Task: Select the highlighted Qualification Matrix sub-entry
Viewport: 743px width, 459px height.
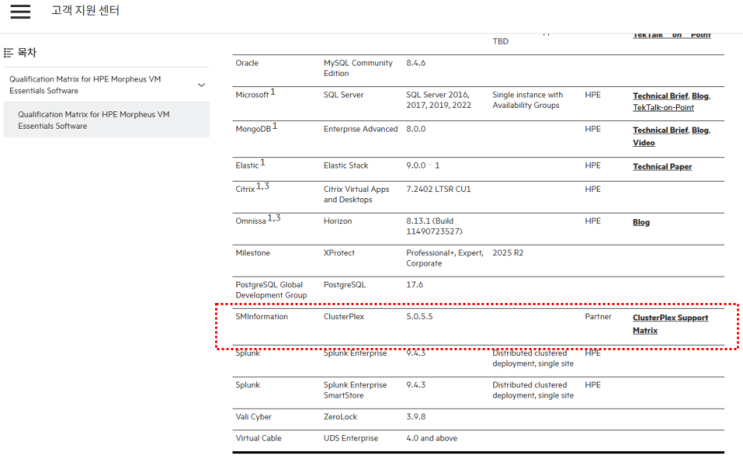Action: pyautogui.click(x=100, y=120)
